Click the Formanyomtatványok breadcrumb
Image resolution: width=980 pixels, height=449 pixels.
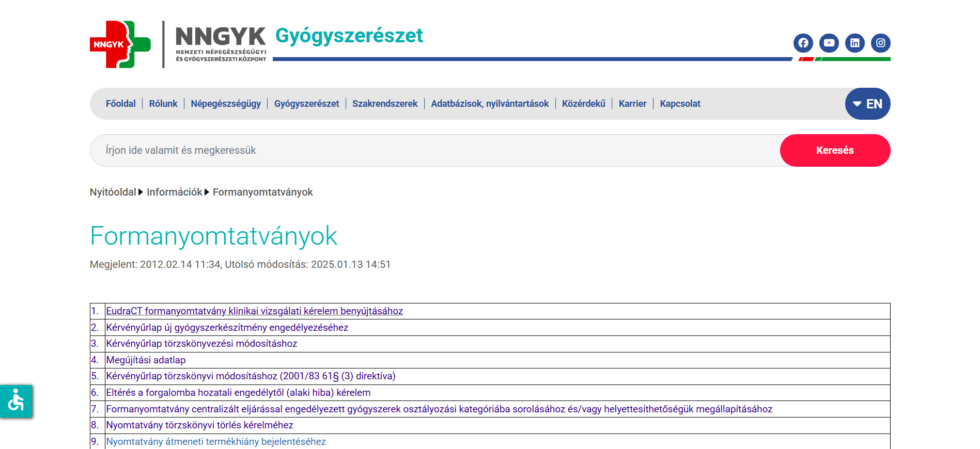(x=262, y=192)
